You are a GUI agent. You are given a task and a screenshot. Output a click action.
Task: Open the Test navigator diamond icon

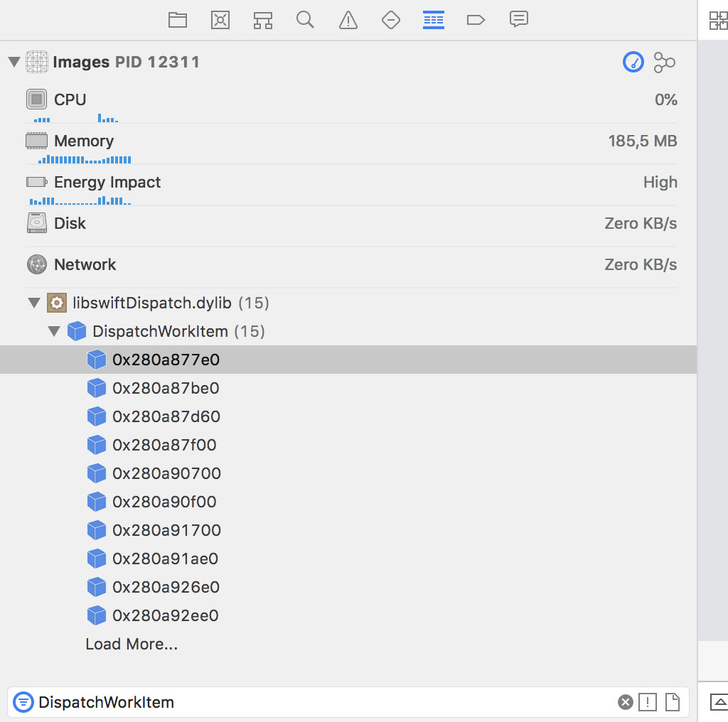[390, 19]
